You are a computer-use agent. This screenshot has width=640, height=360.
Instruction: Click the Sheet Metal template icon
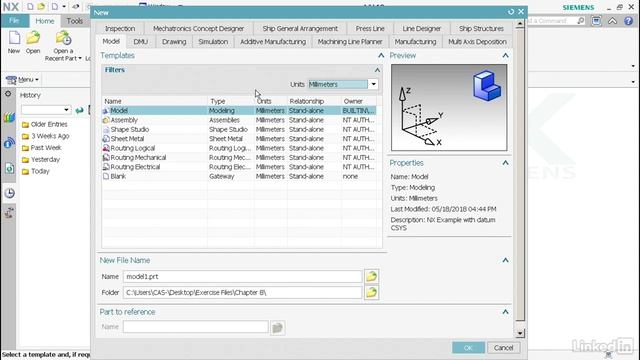[106, 139]
